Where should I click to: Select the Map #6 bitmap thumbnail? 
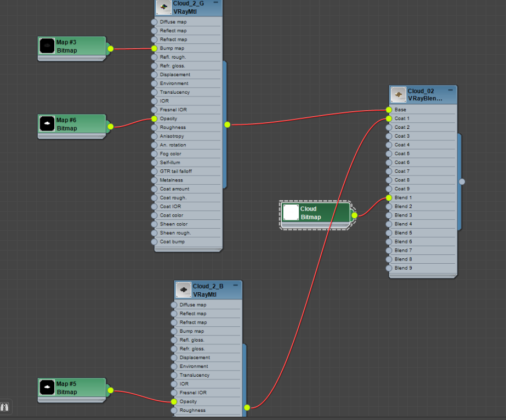coord(47,124)
